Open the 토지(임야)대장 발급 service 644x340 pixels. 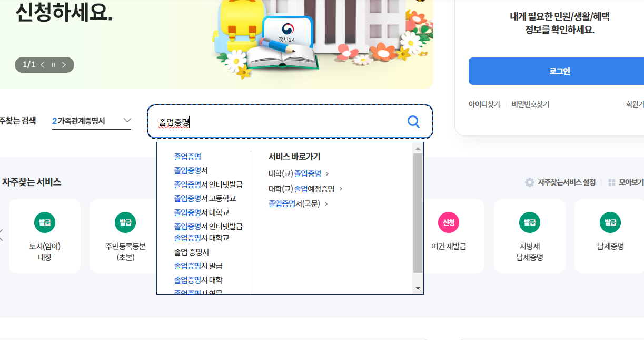coord(45,236)
